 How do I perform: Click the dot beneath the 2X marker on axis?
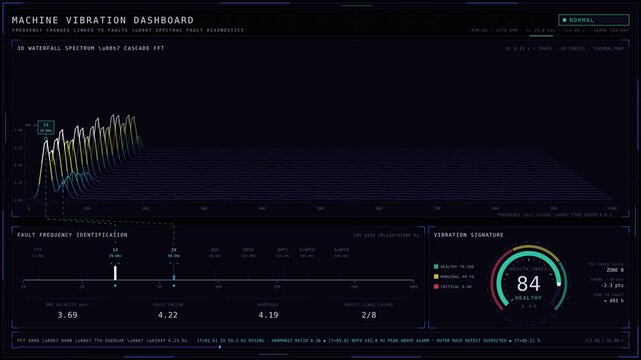coord(174,286)
